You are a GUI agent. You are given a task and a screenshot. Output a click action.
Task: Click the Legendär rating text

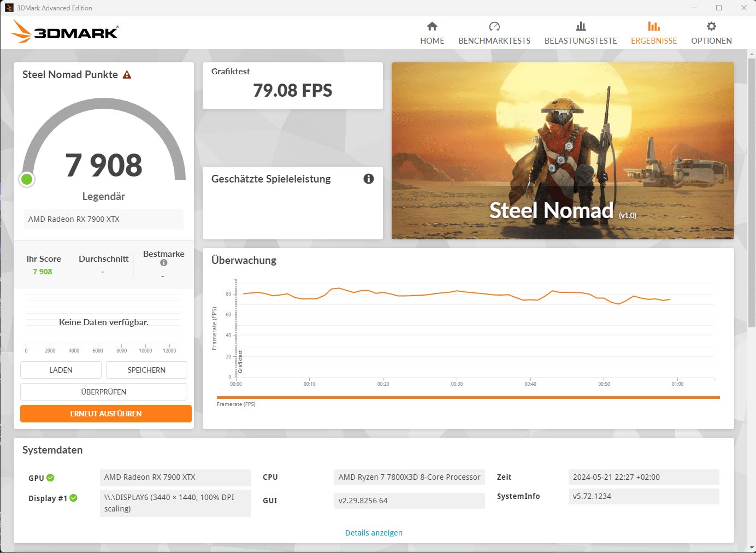tap(104, 196)
